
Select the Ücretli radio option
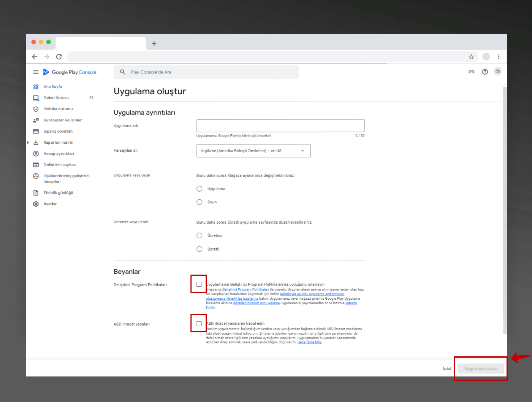point(199,249)
